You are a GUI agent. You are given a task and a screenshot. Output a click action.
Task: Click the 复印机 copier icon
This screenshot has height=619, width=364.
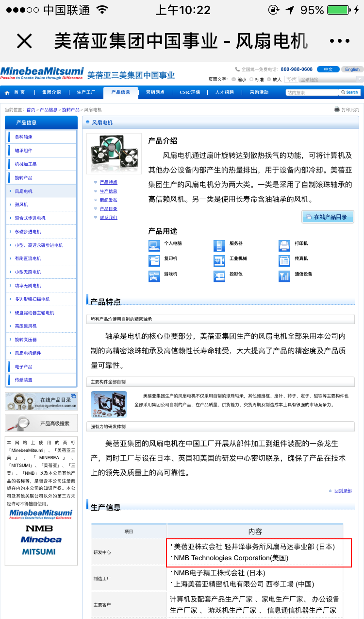154,260
